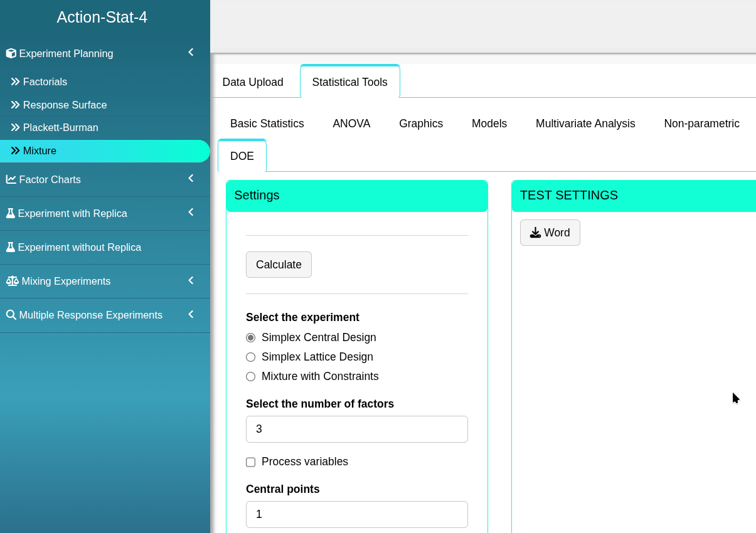756x533 pixels.
Task: Open the ANOVA tab
Action: pos(352,124)
